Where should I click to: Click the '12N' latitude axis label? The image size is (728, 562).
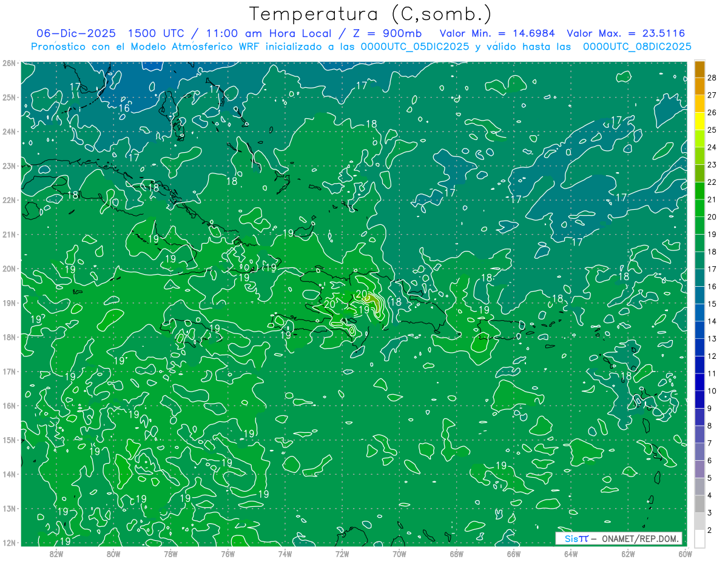9,543
